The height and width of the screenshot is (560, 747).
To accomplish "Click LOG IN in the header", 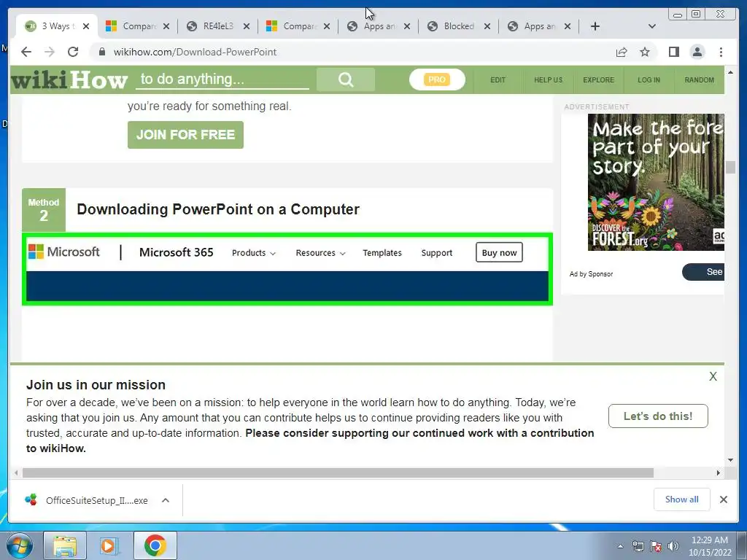I will (x=649, y=80).
